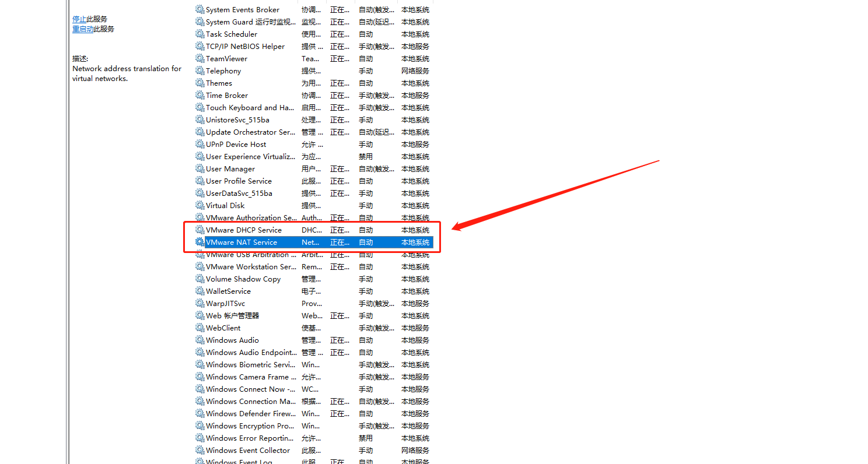Click the 重启动 (restart service) link
The width and height of the screenshot is (868, 464).
pos(83,29)
